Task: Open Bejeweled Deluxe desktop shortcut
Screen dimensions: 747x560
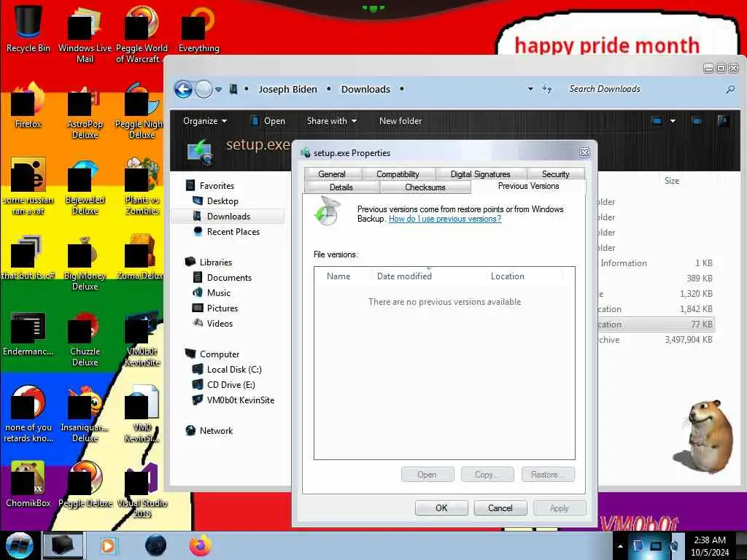Action: pos(85,187)
